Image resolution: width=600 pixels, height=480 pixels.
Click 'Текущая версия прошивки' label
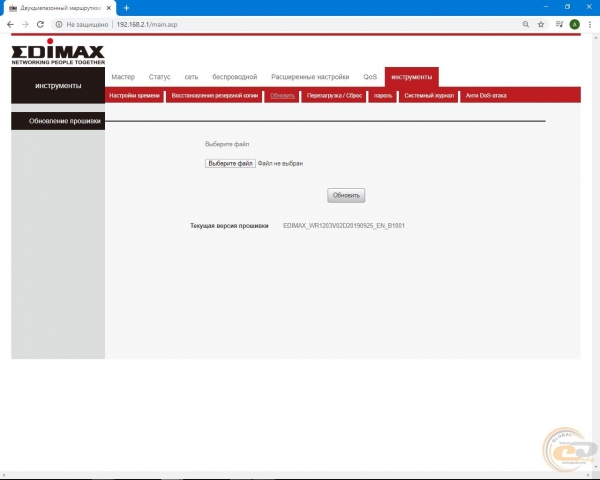(x=229, y=226)
